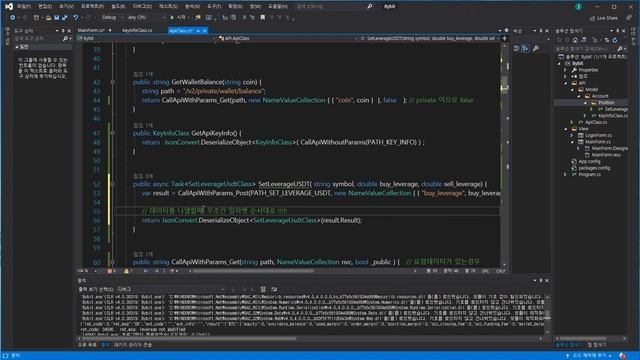Open the API.ApiClass type navigation dropdown
This screenshot has width=640, height=360.
click(x=288, y=38)
